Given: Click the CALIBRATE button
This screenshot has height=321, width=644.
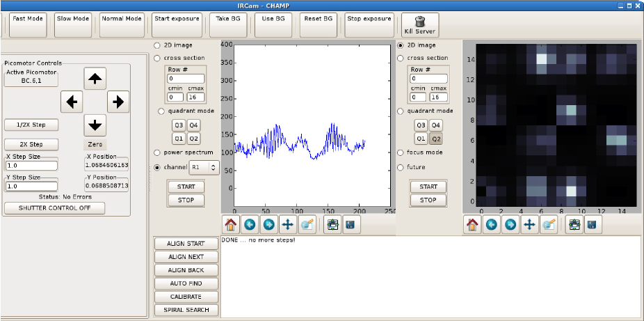Looking at the screenshot, I should [186, 297].
